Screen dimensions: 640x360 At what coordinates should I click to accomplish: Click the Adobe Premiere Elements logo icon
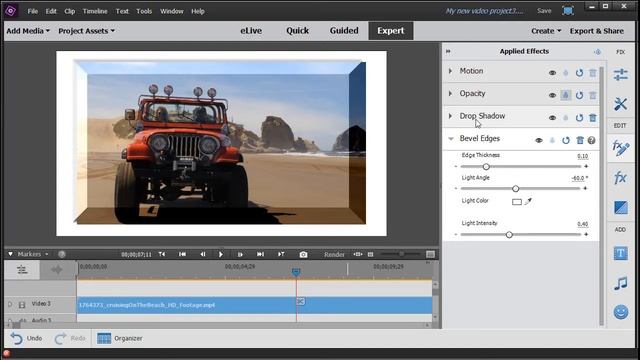(11, 11)
